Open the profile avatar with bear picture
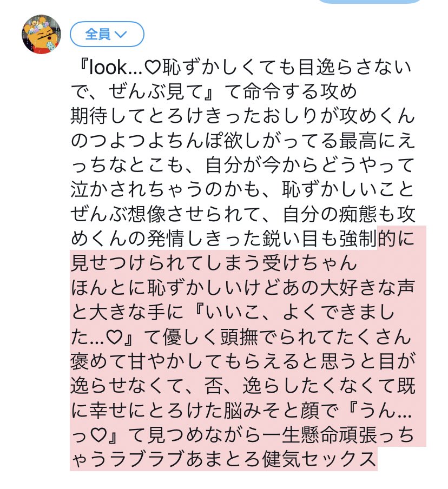 (x=41, y=34)
